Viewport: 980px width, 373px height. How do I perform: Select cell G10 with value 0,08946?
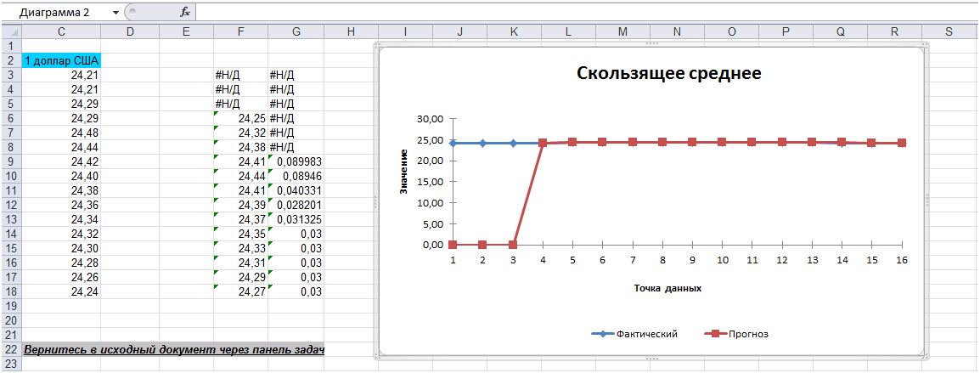296,176
